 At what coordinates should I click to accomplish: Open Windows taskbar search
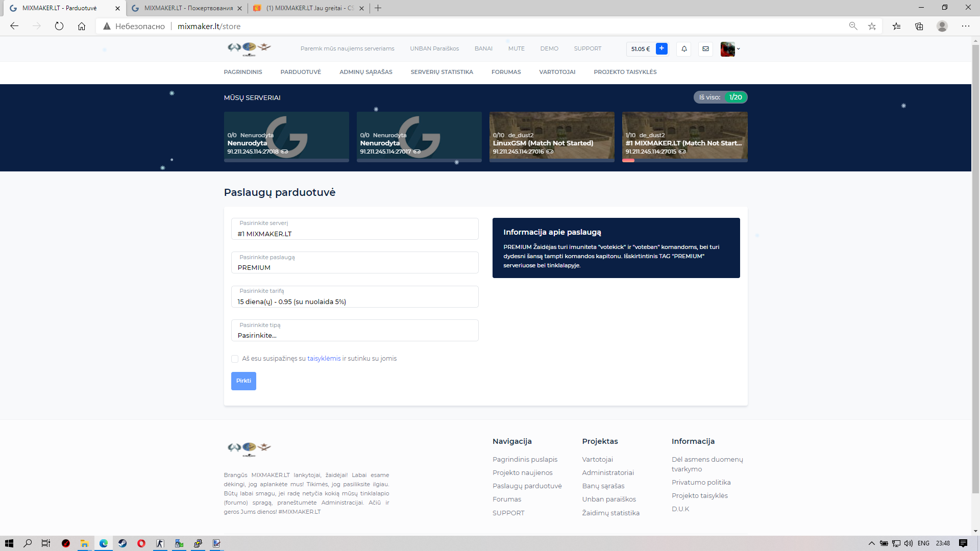coord(28,543)
